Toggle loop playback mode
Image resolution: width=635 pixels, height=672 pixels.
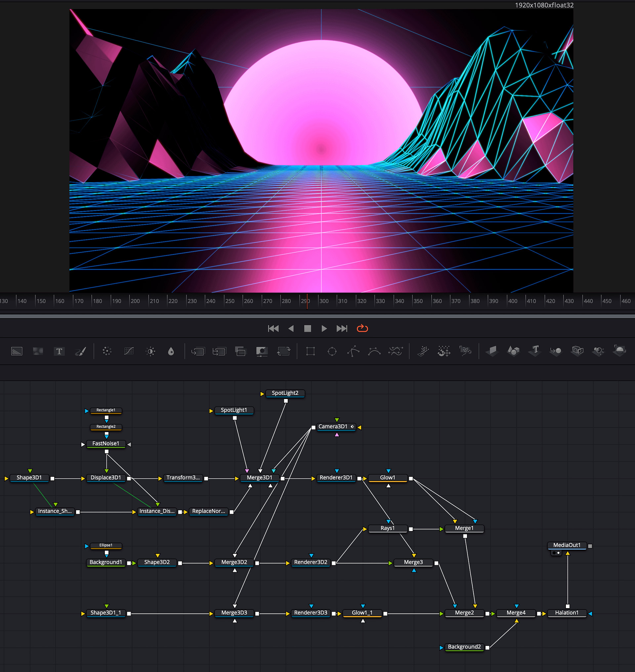click(362, 328)
